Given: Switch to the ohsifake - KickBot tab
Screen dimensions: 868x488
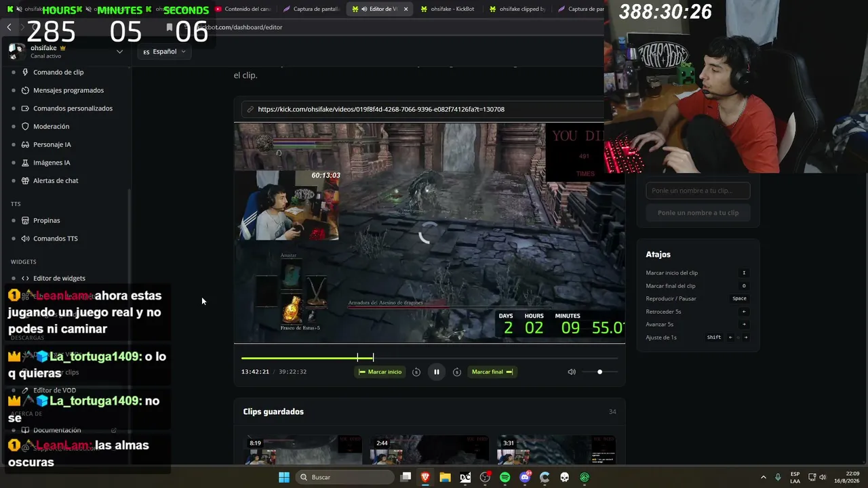Looking at the screenshot, I should [448, 9].
